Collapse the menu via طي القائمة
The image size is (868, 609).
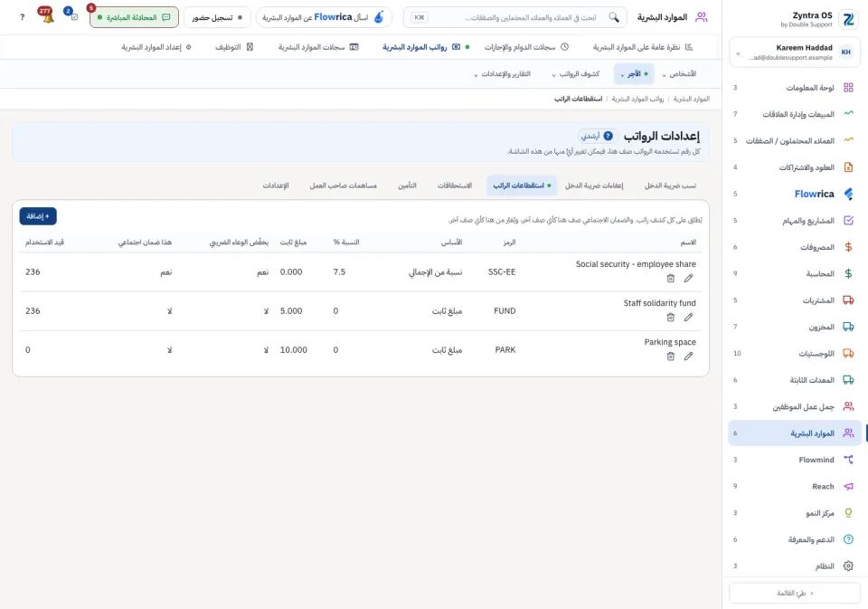tap(795, 593)
